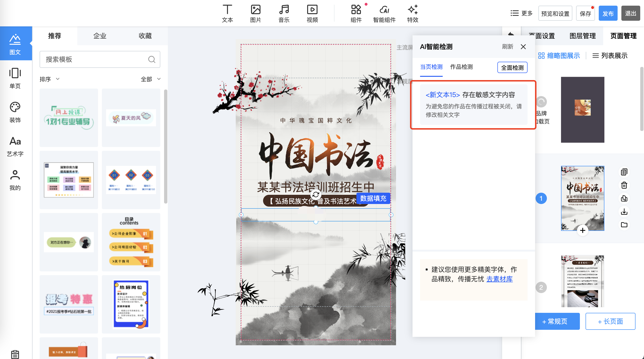
Task: Click 刷新 in the AI detection panel
Action: (x=508, y=47)
